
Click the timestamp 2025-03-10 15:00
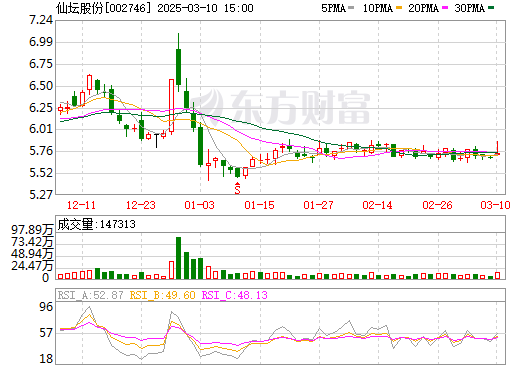pos(205,8)
